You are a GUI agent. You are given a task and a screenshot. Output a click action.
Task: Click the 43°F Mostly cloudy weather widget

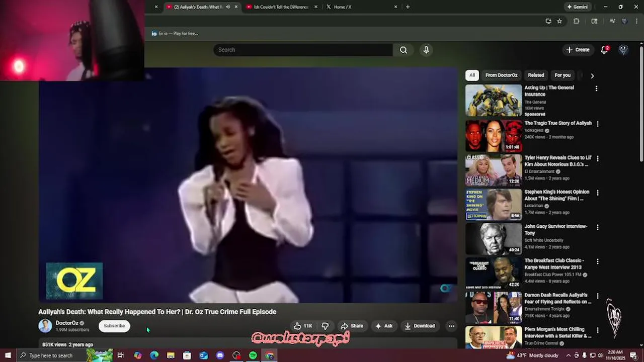[x=532, y=355]
